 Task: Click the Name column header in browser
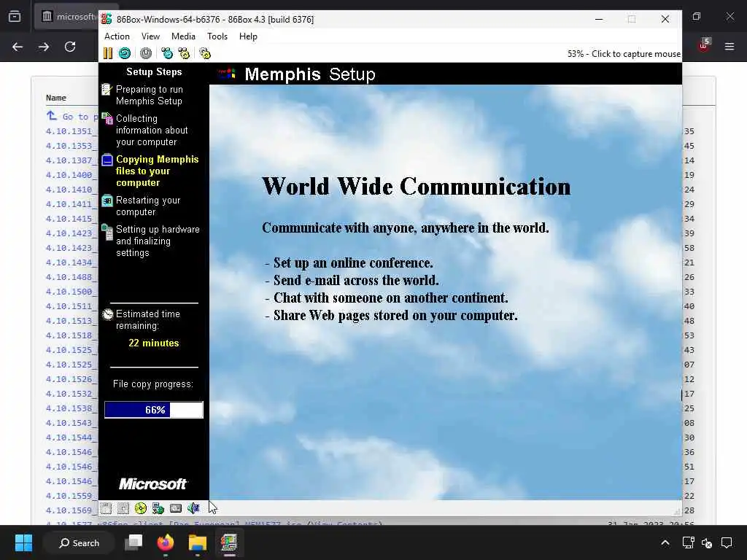point(55,98)
